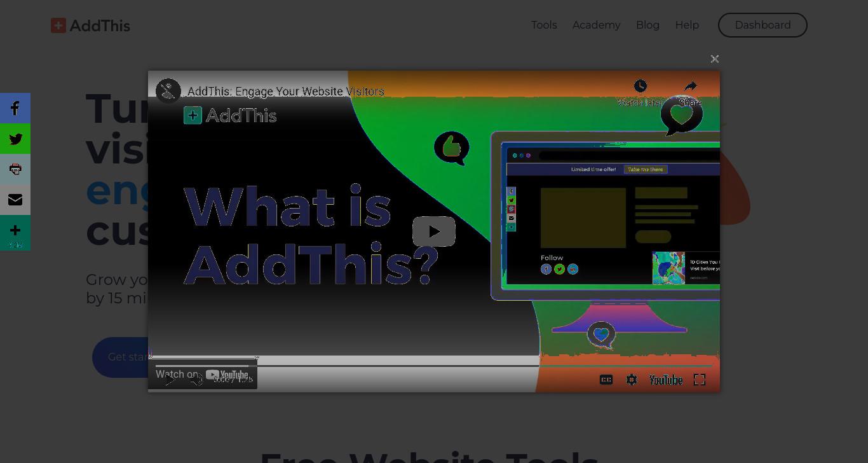Open the Blog menu item
The image size is (868, 463).
click(648, 25)
